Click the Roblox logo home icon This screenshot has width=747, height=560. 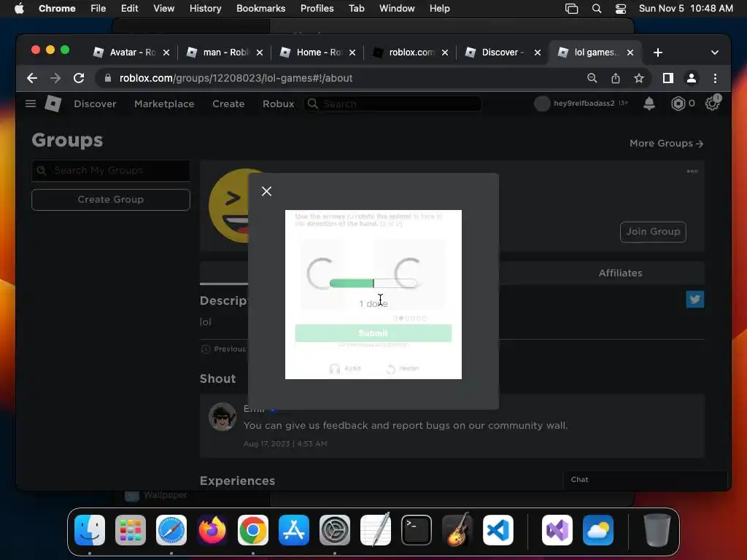pyautogui.click(x=53, y=104)
